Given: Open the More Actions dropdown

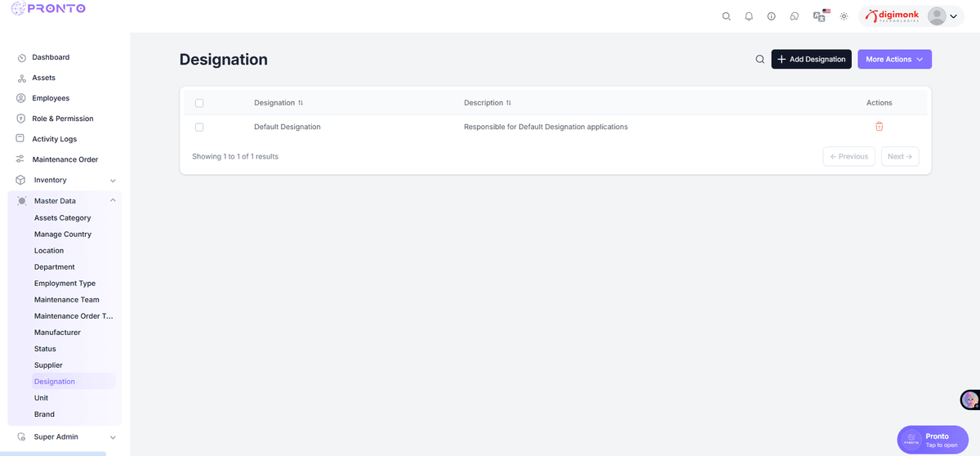Looking at the screenshot, I should (894, 59).
